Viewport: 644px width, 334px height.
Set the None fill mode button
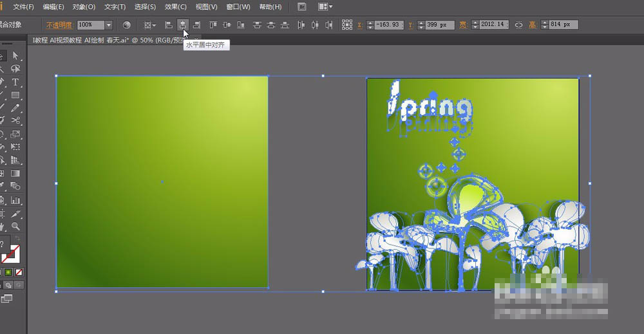(x=19, y=271)
